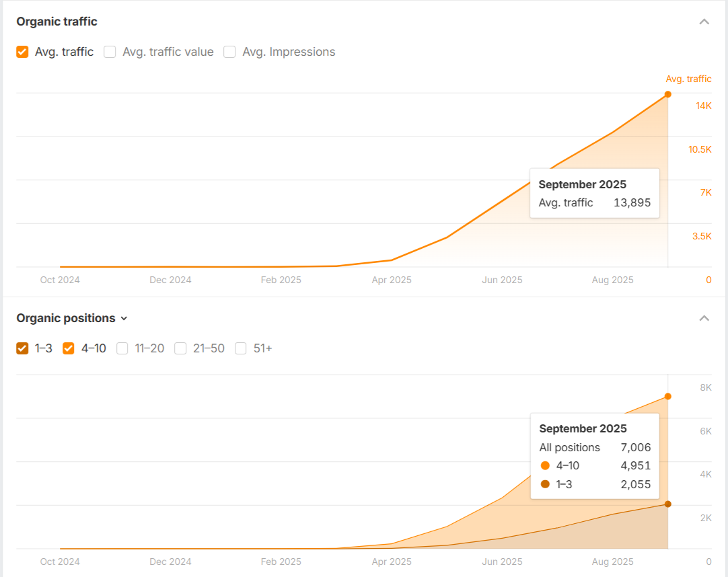Click the 4–10 orange dot in tooltip
The height and width of the screenshot is (577, 728).
coord(545,465)
